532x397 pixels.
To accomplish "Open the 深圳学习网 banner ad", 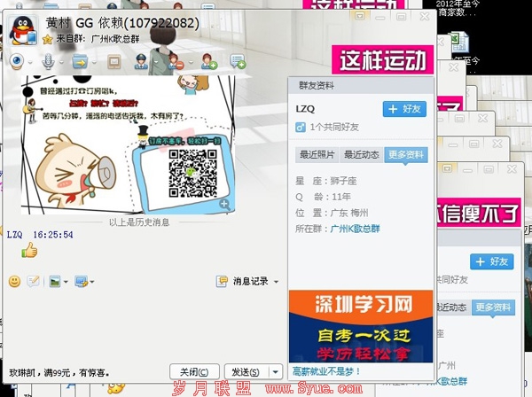I will (x=361, y=326).
